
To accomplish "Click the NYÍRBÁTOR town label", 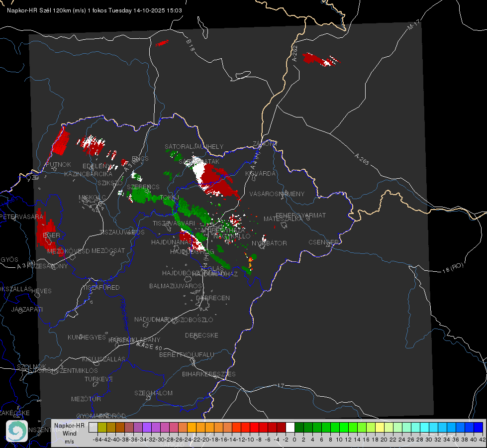I will 269,243.
